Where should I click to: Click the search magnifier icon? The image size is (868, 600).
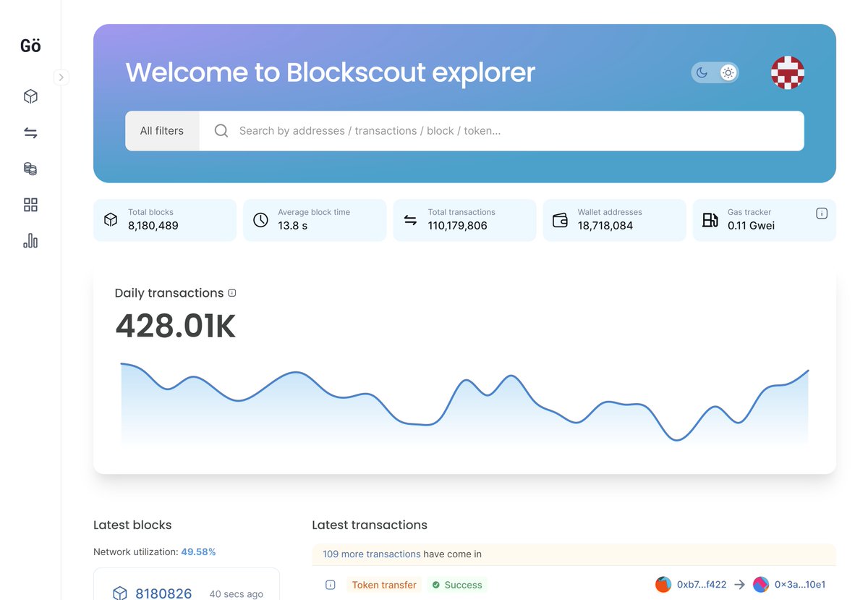point(220,130)
